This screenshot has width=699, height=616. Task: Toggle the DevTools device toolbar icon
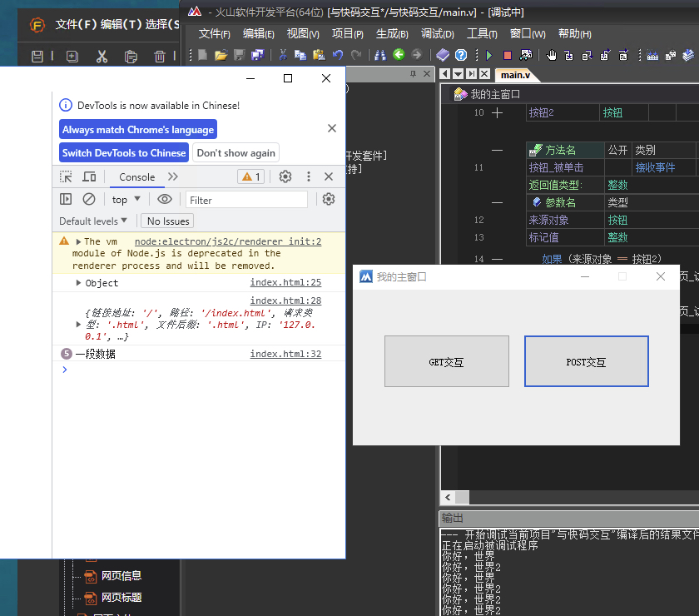coord(89,176)
